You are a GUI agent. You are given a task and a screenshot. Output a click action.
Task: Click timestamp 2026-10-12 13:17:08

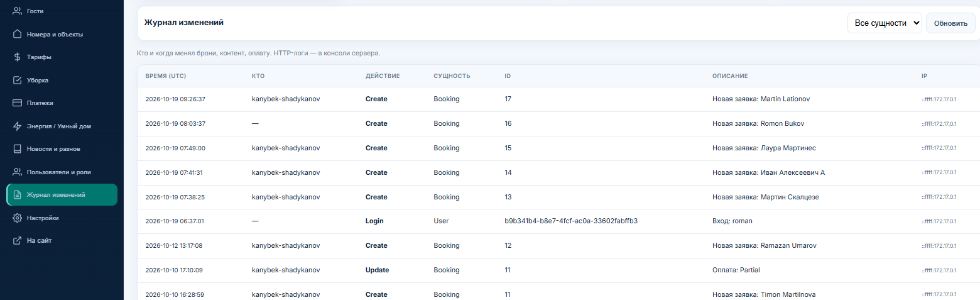tap(174, 246)
